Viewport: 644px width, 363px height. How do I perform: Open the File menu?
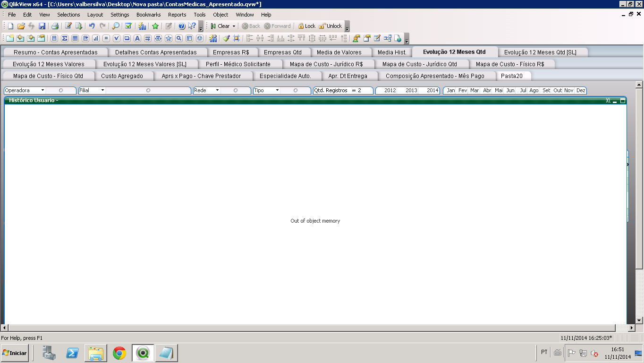pyautogui.click(x=12, y=15)
